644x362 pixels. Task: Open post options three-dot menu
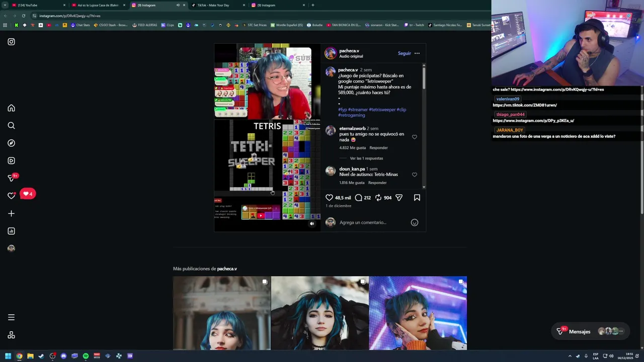click(417, 53)
